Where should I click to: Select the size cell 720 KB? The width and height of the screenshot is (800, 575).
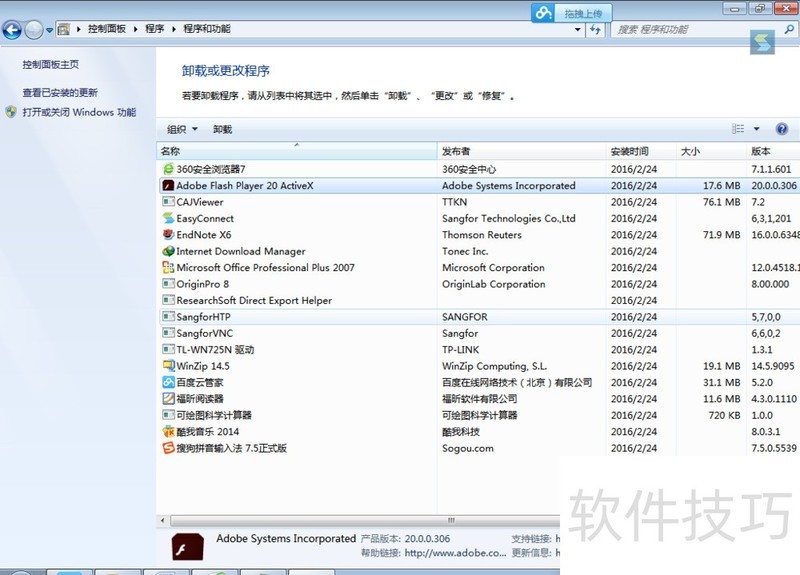tap(724, 415)
